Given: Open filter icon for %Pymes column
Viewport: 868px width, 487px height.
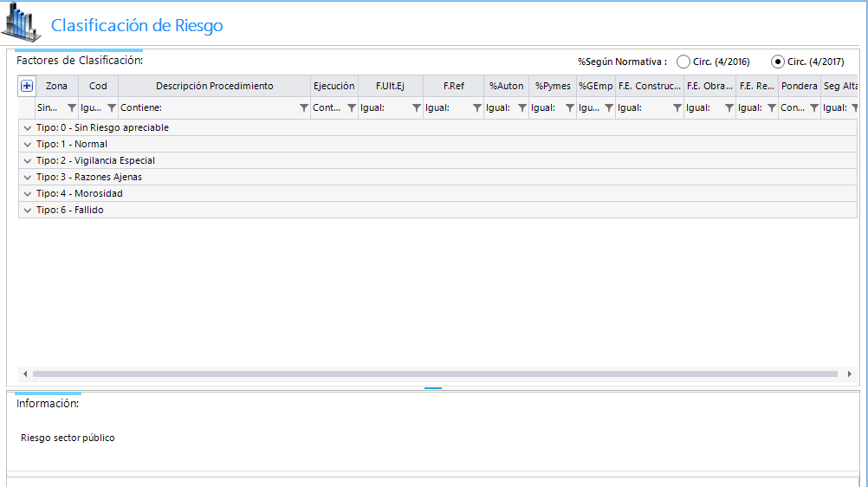Looking at the screenshot, I should (x=570, y=108).
